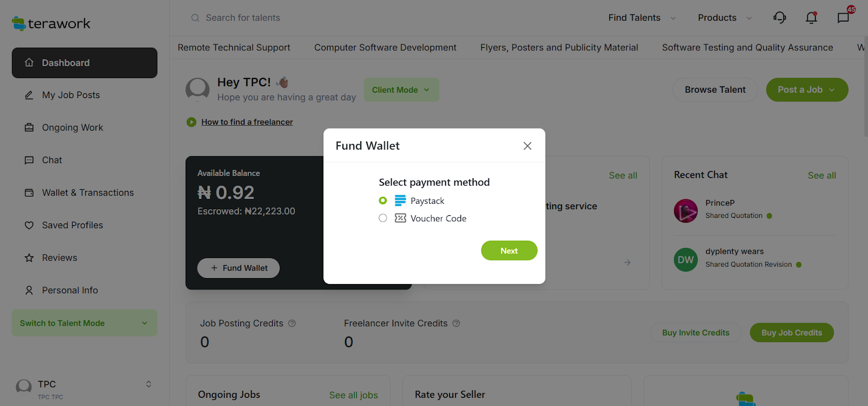Open Wallet & Transactions in sidebar
Image resolution: width=868 pixels, height=406 pixels.
tap(87, 192)
